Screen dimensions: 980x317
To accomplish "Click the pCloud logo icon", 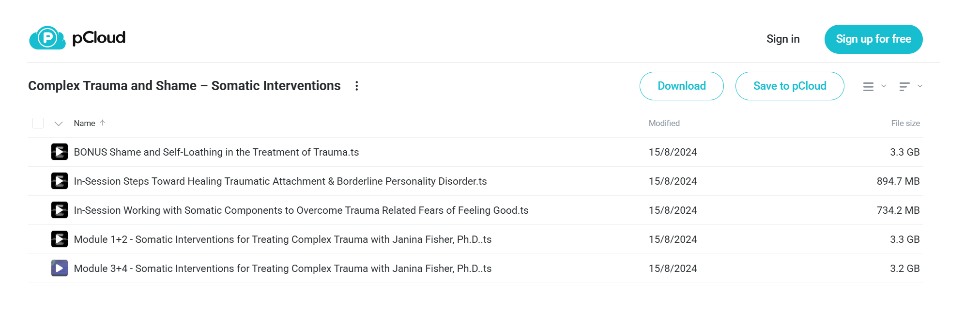I will [47, 38].
